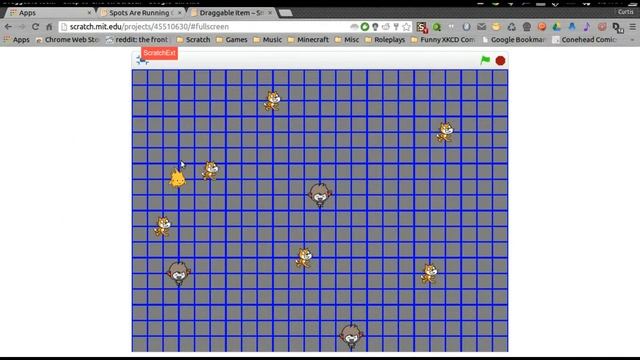Expand the Music bookmarks folder
Viewport: 640px width, 360px height.
click(x=267, y=40)
